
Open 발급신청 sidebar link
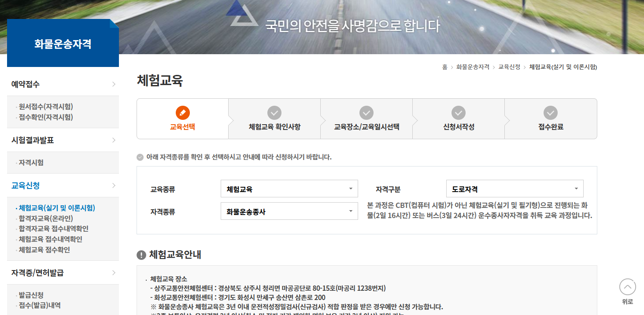(31, 295)
